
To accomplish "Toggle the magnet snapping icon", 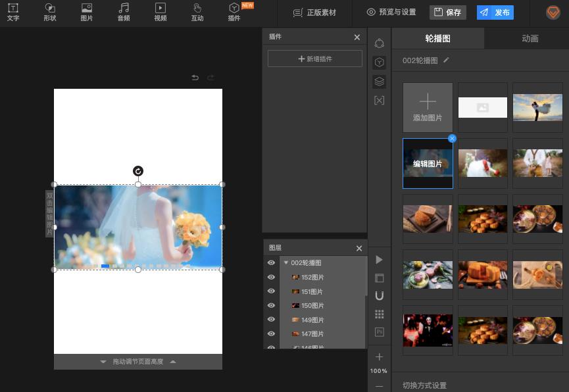I will (x=379, y=296).
